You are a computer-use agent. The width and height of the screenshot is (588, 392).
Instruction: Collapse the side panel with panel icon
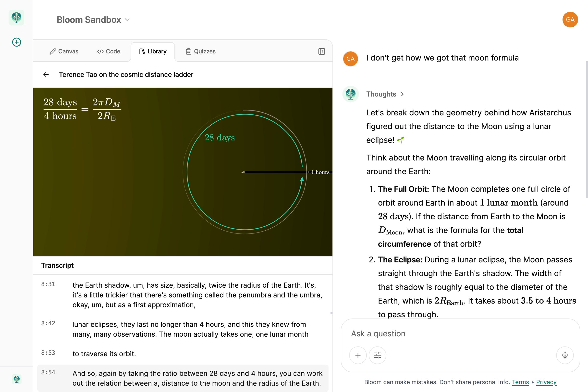point(321,51)
